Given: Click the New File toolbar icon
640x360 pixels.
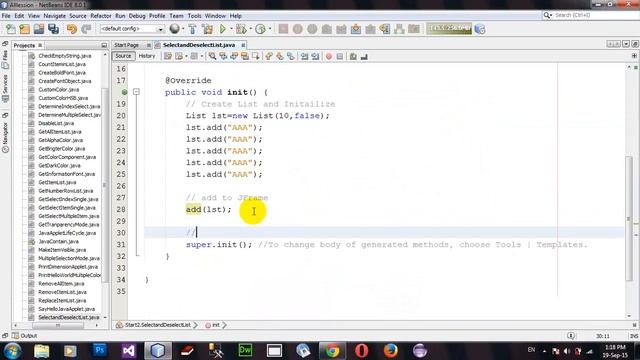Looking at the screenshot, I should (x=11, y=29).
